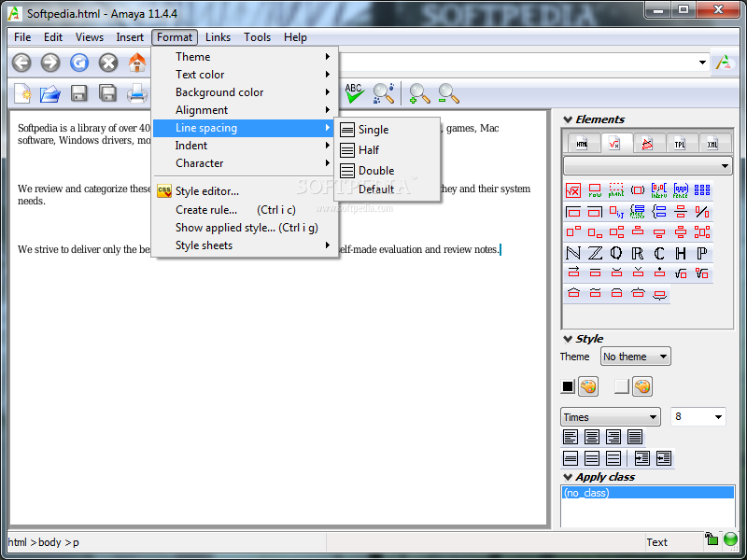The height and width of the screenshot is (560, 747).
Task: Open find with the magnifier-and-dots icon
Action: coord(384,93)
